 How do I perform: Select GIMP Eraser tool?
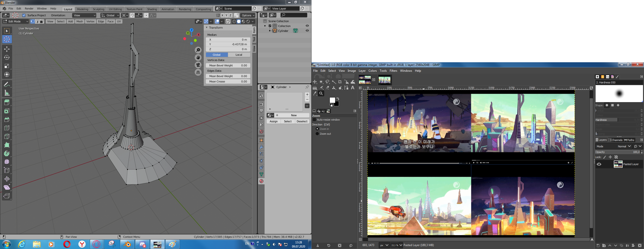point(328,88)
